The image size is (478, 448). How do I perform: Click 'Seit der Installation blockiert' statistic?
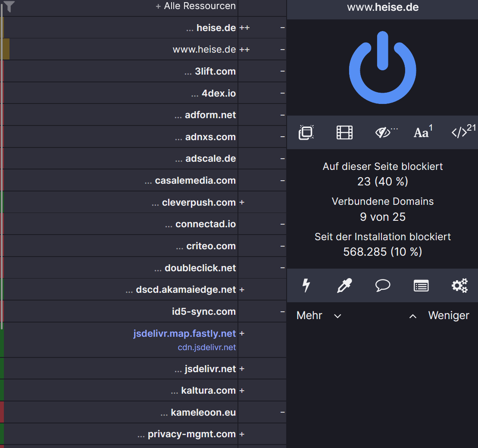point(383,244)
